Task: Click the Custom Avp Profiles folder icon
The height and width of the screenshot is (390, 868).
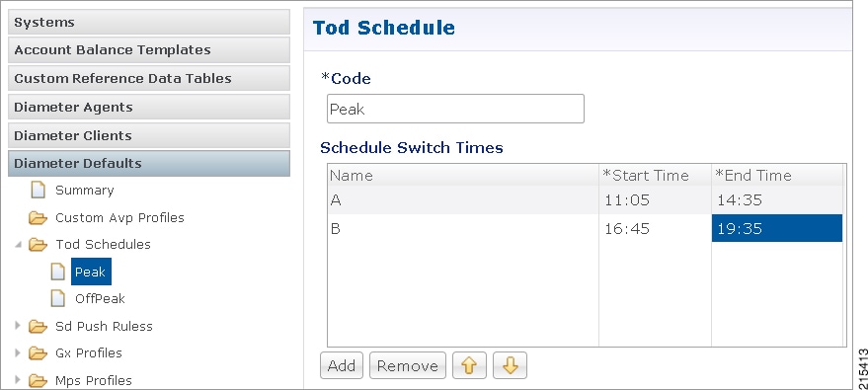Action: coord(38,218)
